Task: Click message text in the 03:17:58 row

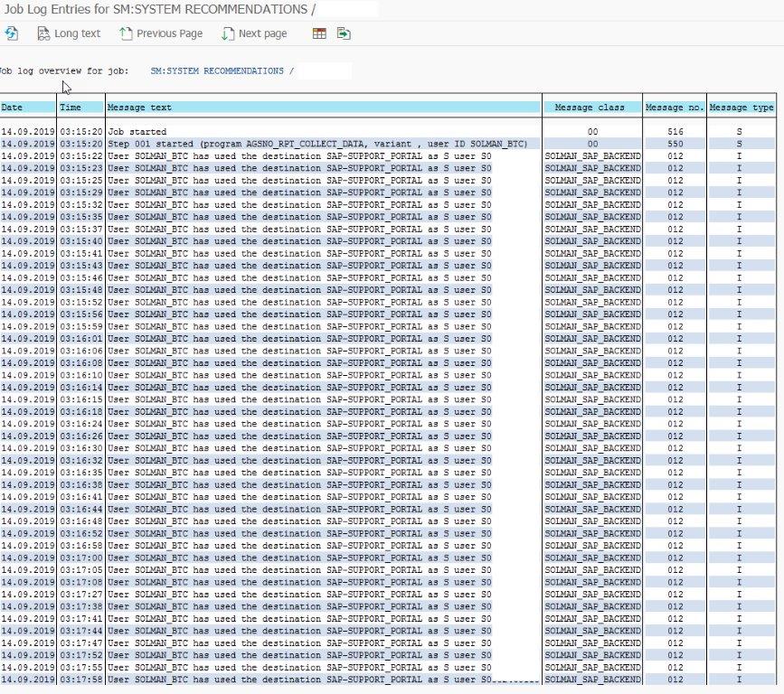Action: (x=299, y=680)
